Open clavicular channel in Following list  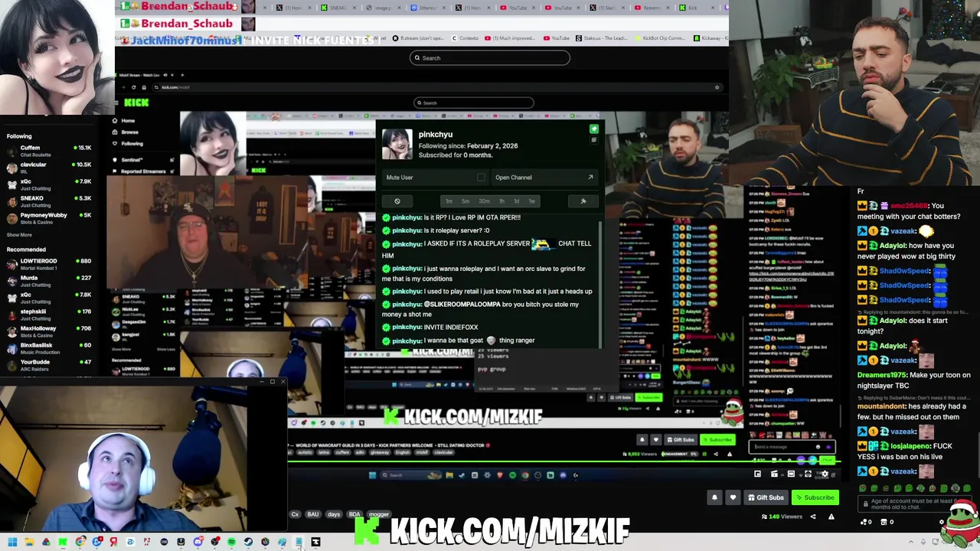pos(47,168)
